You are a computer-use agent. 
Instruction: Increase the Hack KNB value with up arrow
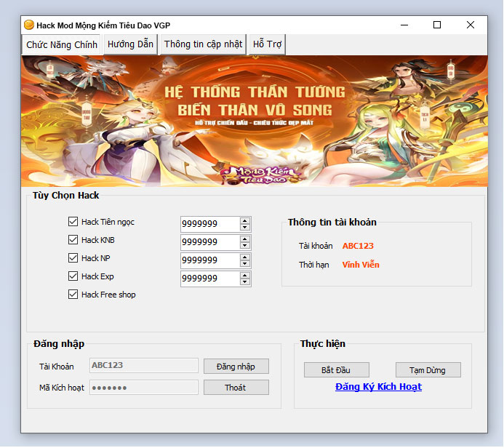click(245, 239)
